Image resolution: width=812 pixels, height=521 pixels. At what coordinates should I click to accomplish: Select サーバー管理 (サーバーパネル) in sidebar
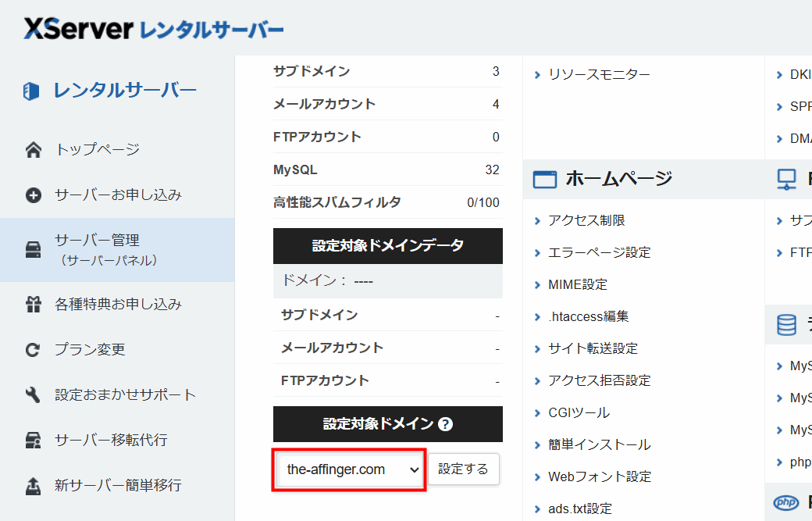117,250
